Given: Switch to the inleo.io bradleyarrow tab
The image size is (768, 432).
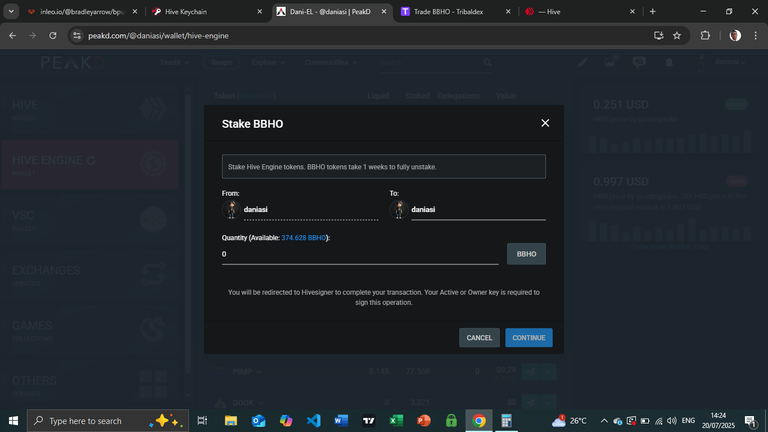Looking at the screenshot, I should click(x=82, y=11).
